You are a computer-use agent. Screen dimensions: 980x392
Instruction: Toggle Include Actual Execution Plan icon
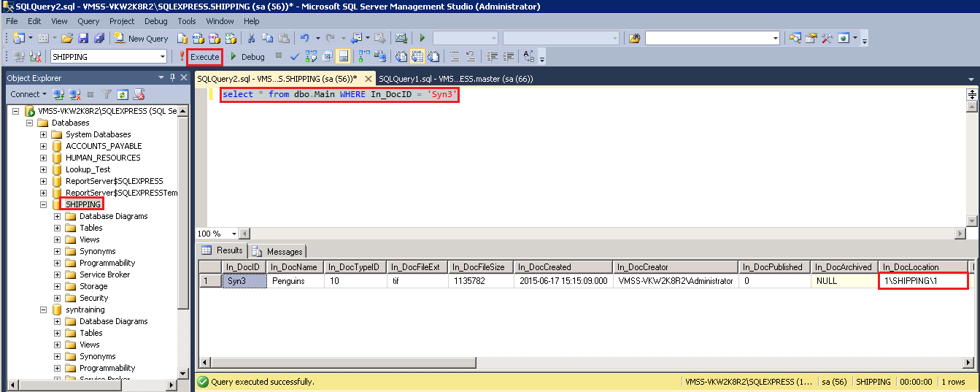(x=363, y=56)
